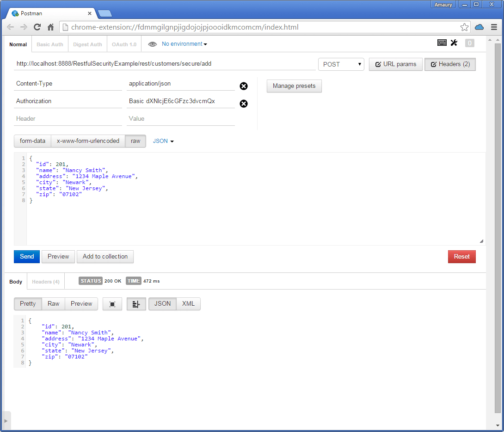Click the 200 OK status text
This screenshot has height=432, width=504.
[113, 281]
